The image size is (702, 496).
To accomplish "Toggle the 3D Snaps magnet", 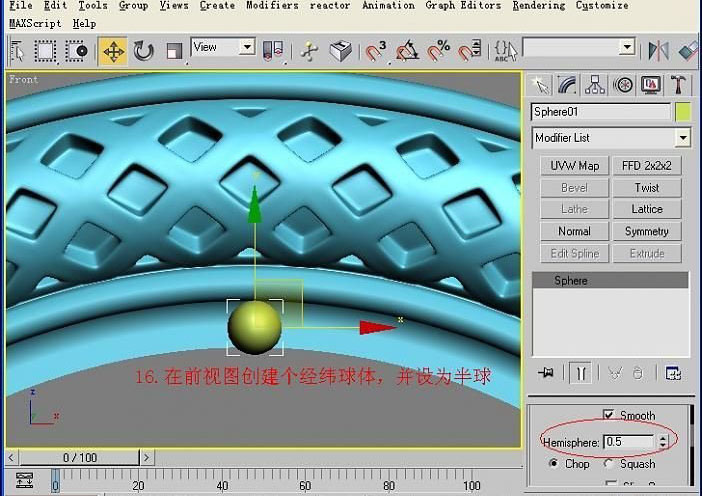I will click(x=375, y=51).
